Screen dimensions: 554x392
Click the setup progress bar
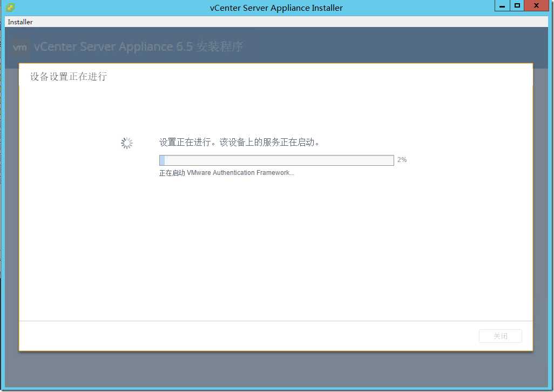click(x=276, y=160)
